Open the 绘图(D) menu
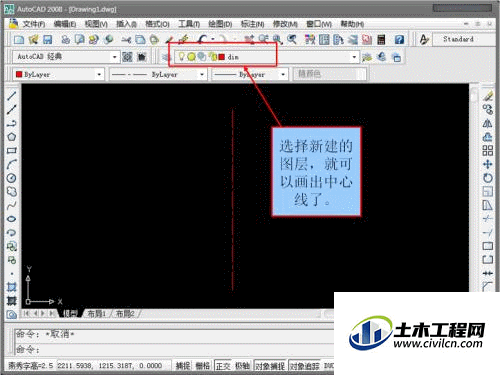 coord(220,24)
